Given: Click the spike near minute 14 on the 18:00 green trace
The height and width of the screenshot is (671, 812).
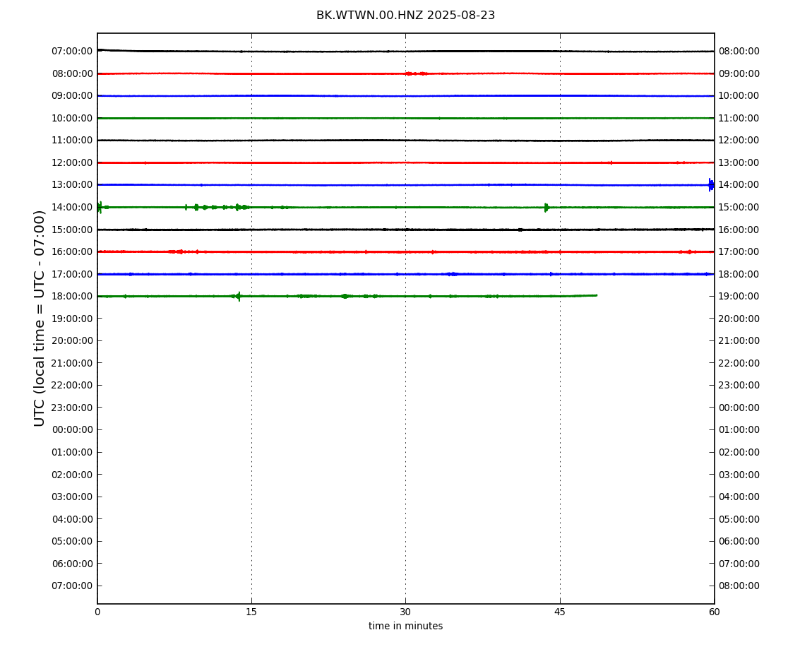Looking at the screenshot, I should tap(238, 297).
